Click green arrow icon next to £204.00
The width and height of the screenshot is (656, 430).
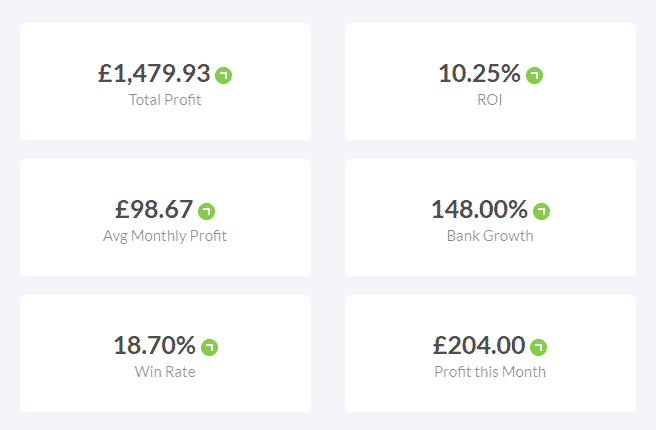[x=538, y=347]
